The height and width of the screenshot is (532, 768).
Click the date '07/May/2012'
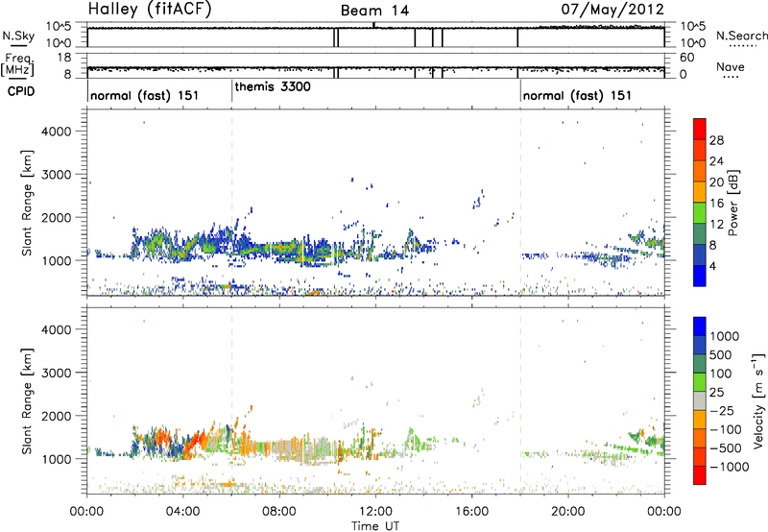point(612,9)
